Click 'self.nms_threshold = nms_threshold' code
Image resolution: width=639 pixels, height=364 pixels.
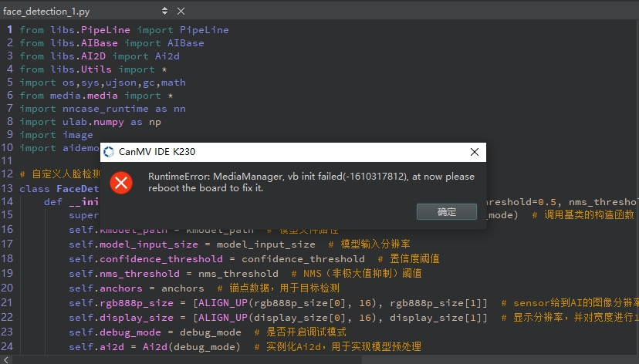(174, 274)
